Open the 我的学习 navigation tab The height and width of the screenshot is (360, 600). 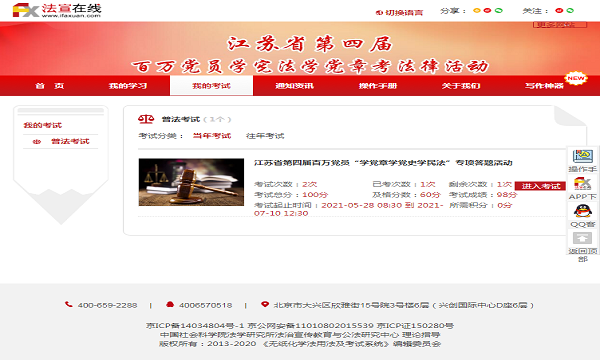click(128, 86)
